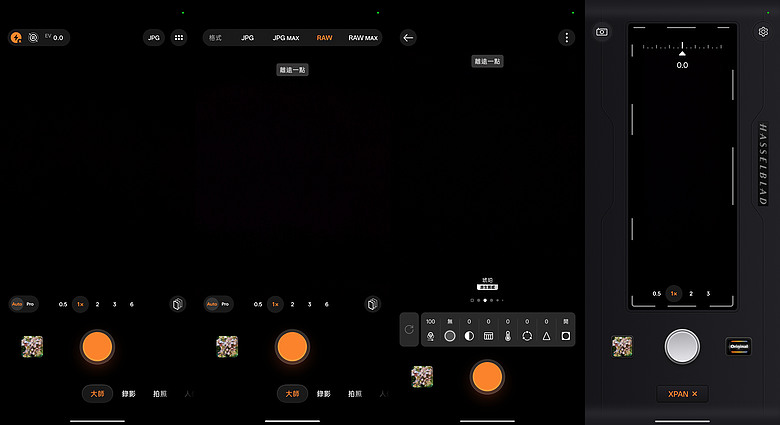Select RAW MAX in the format bar

click(363, 38)
